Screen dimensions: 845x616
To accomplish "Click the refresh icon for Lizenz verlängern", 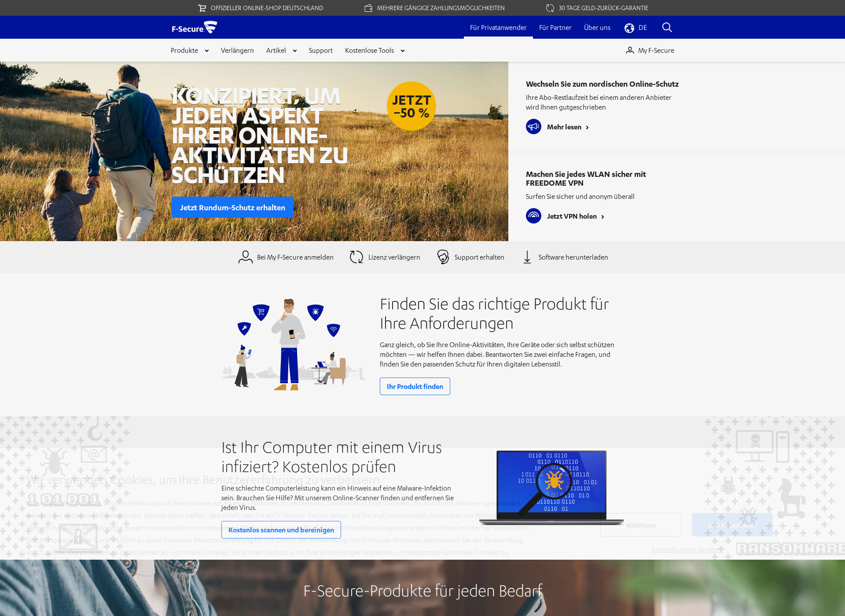I will [356, 257].
